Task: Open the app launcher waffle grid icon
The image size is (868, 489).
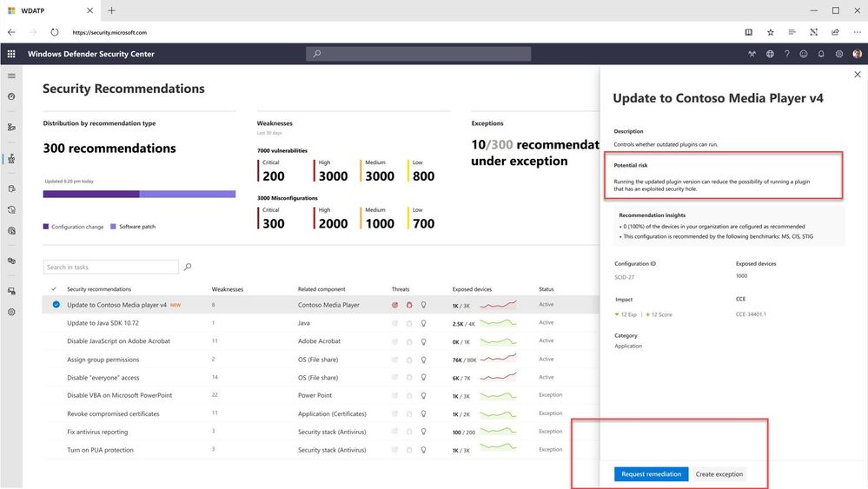Action: coord(11,54)
